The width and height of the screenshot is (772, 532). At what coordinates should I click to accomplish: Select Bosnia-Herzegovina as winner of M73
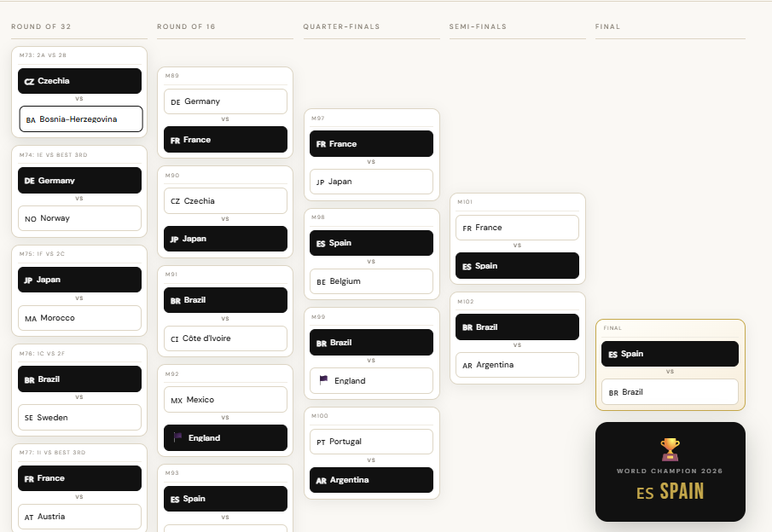coord(81,119)
